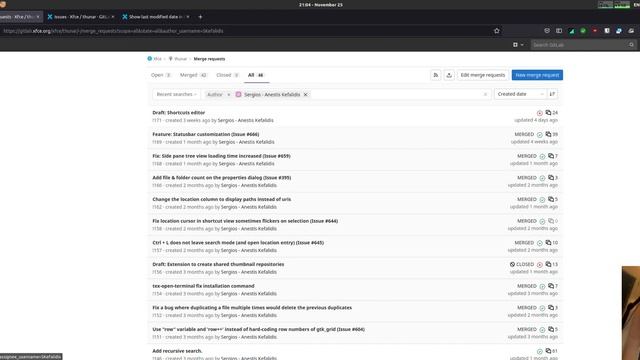Screen dimensions: 640x360
Task: Open Fix: Side pane tree view loading time
Action: pyautogui.click(x=221, y=156)
